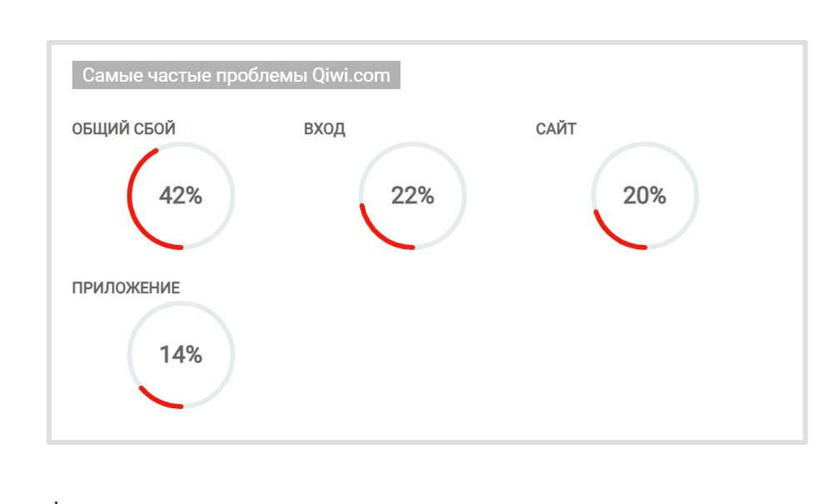Click the red arc of the 22% gauge
Viewport: 821px width, 504px height.
[375, 234]
